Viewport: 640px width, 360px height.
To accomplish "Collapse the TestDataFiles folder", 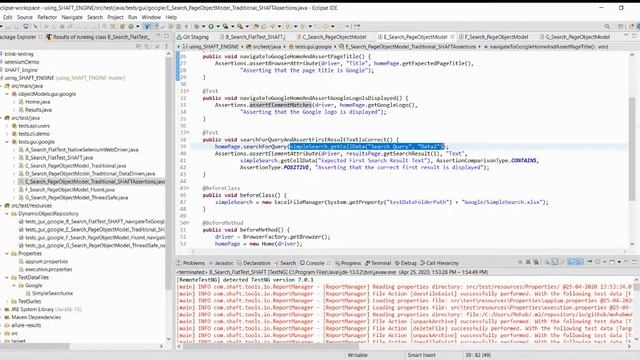I will [7, 278].
